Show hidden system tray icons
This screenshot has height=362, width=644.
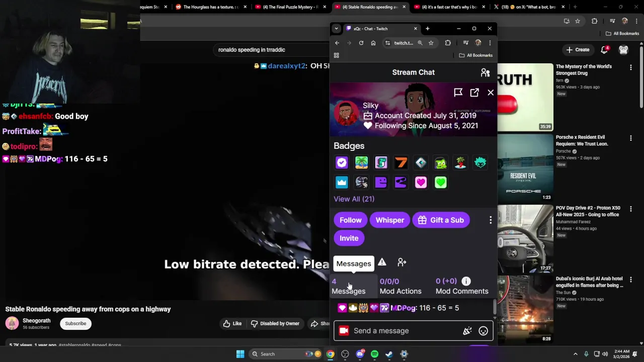pyautogui.click(x=575, y=354)
